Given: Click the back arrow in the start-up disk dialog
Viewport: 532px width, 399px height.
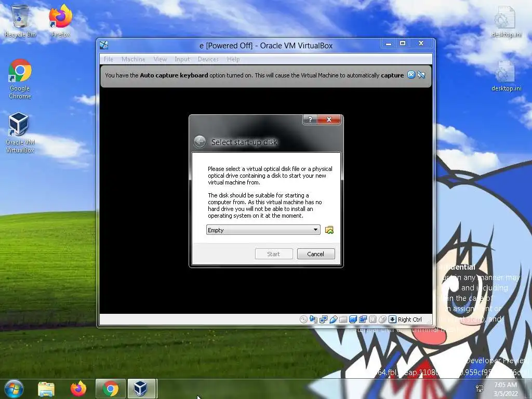Looking at the screenshot, I should click(200, 142).
